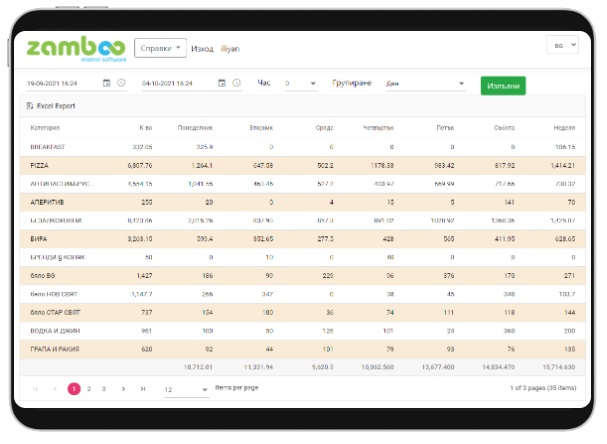Select page 1 in pagination
The height and width of the screenshot is (444, 607).
(x=74, y=389)
